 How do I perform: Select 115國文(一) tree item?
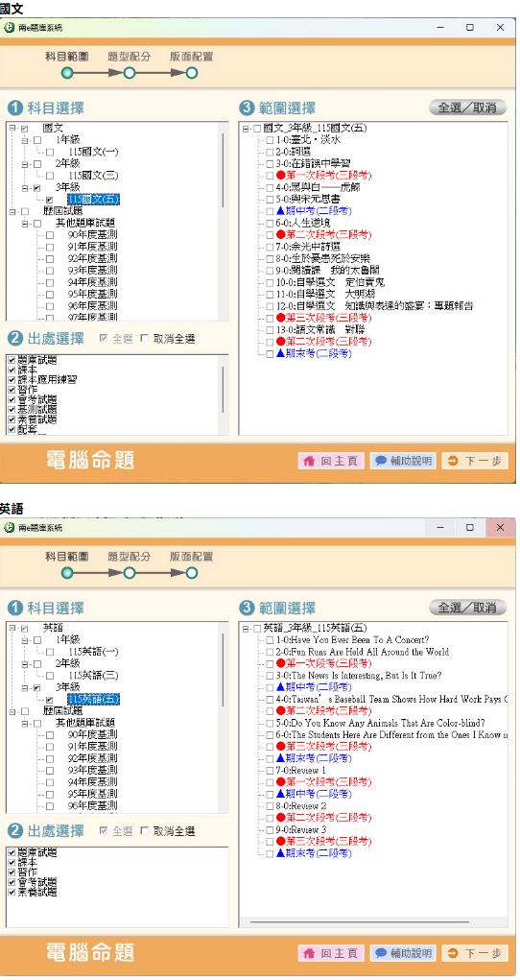pos(93,152)
